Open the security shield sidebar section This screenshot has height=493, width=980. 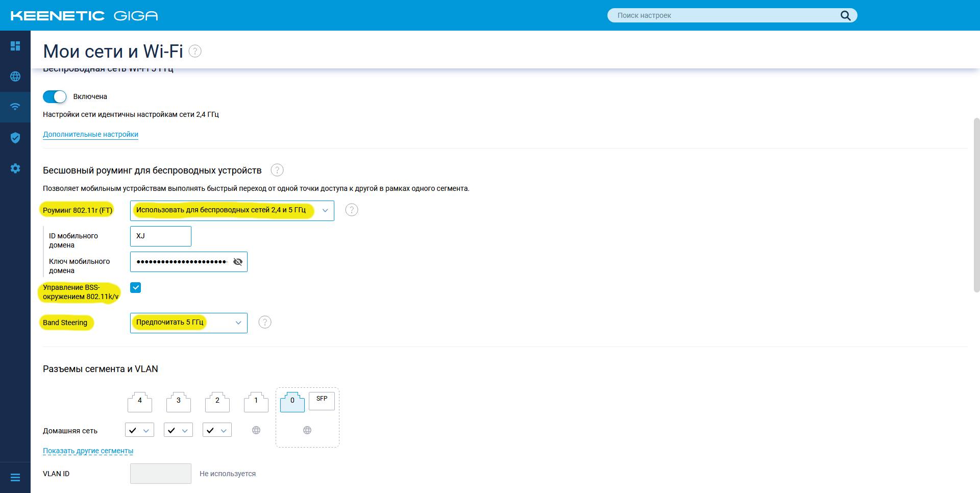15,138
